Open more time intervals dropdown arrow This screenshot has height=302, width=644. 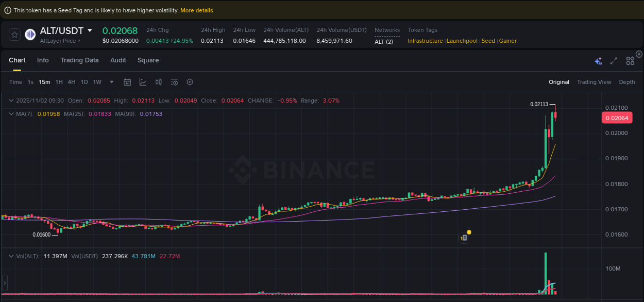click(x=111, y=82)
